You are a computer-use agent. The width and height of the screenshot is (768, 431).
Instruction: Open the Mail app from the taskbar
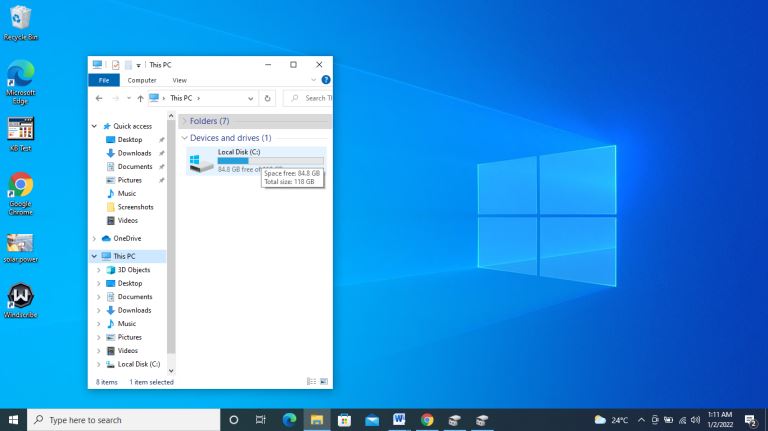(x=372, y=420)
